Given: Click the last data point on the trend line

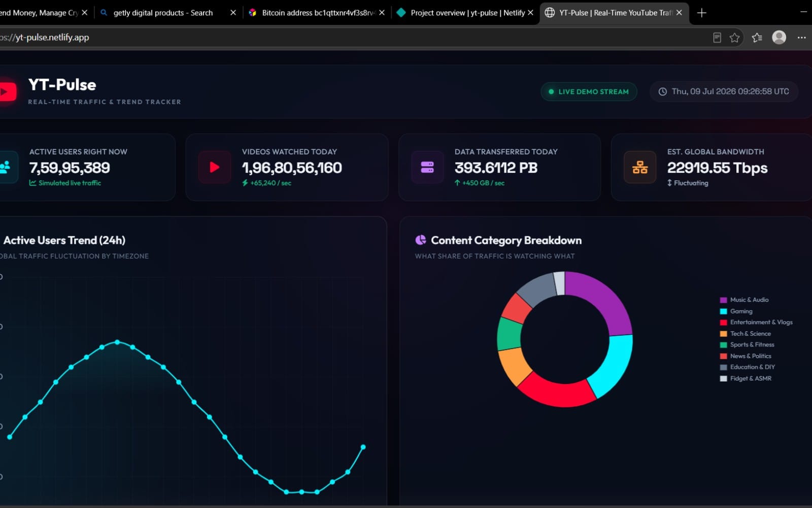Looking at the screenshot, I should 363,447.
